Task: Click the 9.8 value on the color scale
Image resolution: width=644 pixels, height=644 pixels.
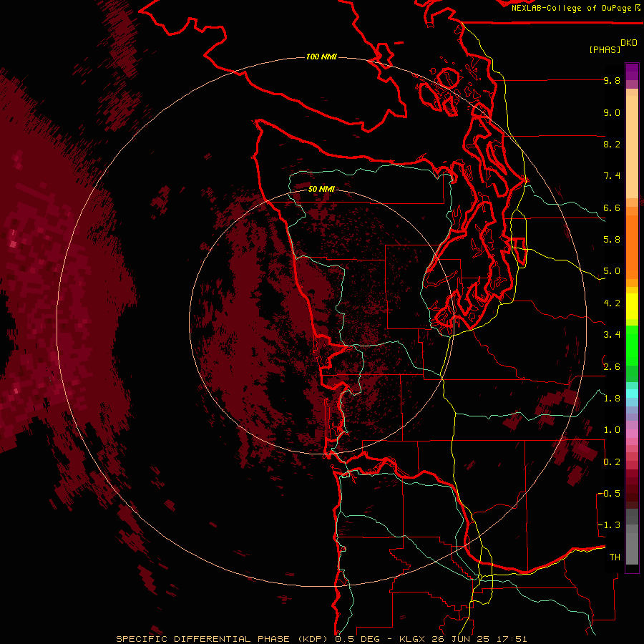Action: point(612,80)
